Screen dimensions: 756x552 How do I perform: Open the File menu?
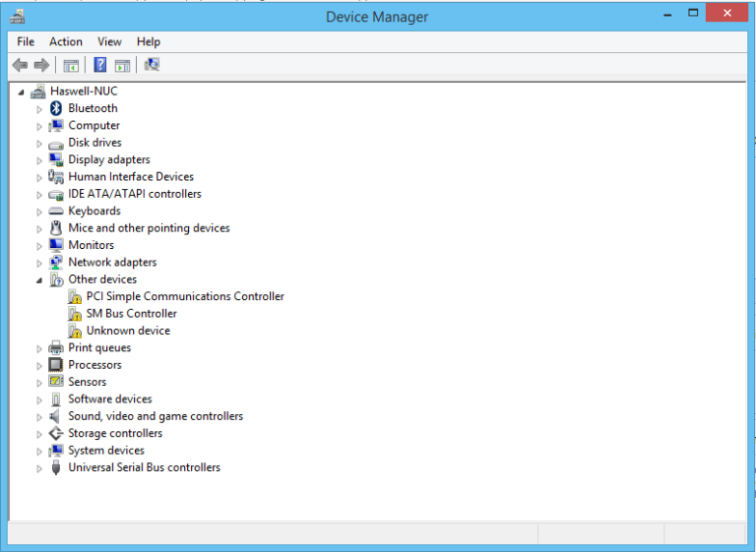point(26,41)
